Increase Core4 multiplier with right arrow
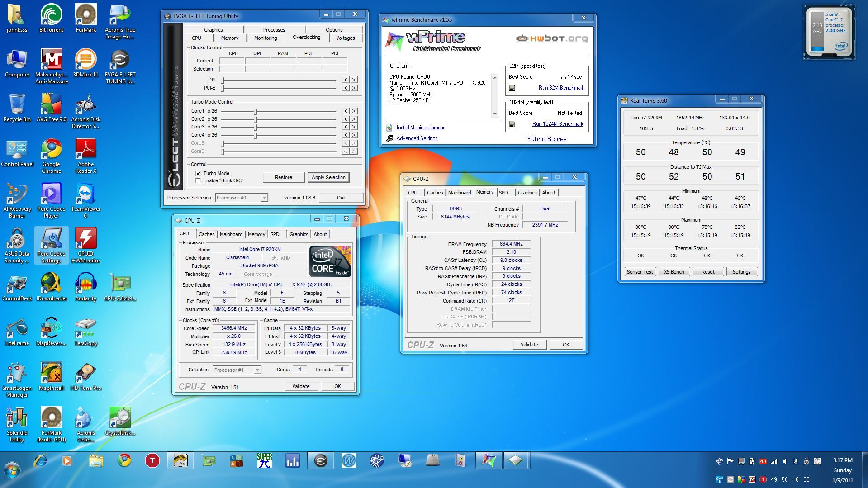868x488 pixels. coord(354,135)
